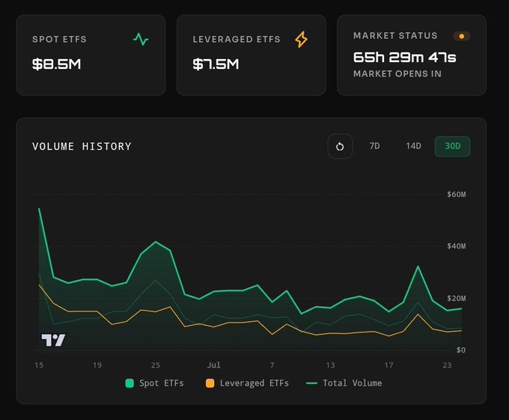Screen dimensions: 509x420
Task: Click the orange Leveraged ETFs legend swatch
Action: point(210,383)
